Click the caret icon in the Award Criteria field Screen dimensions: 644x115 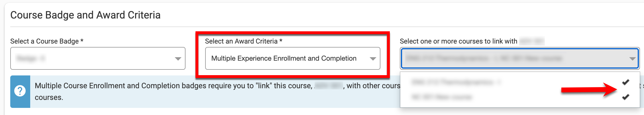pyautogui.click(x=372, y=59)
